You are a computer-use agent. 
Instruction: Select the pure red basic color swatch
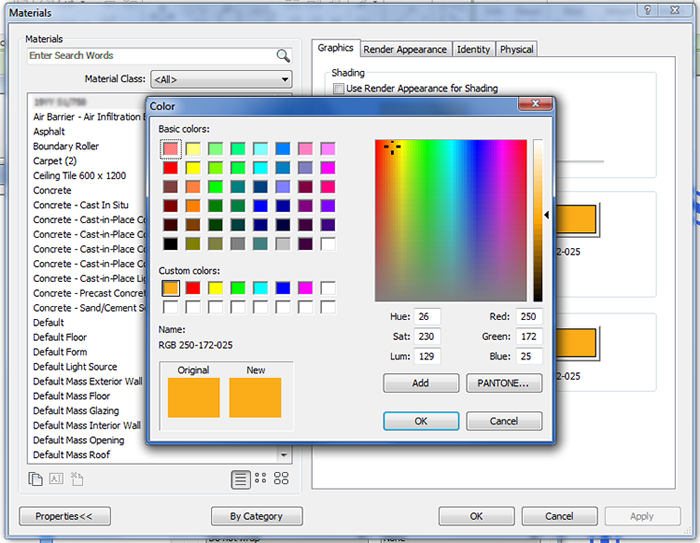tap(171, 168)
